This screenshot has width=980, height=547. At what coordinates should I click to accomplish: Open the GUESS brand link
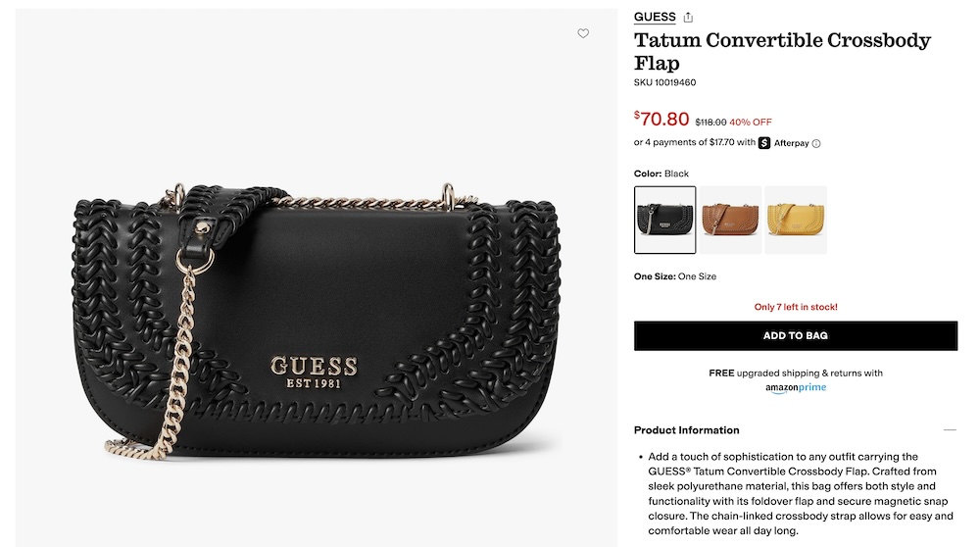click(x=655, y=17)
